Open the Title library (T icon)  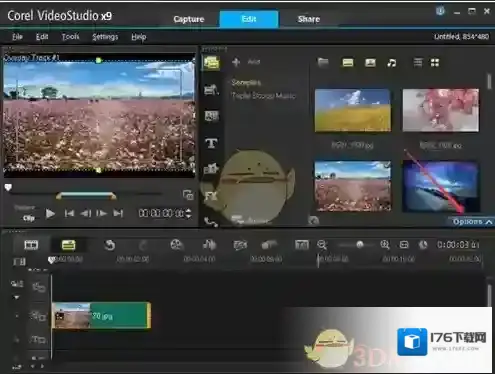[211, 143]
